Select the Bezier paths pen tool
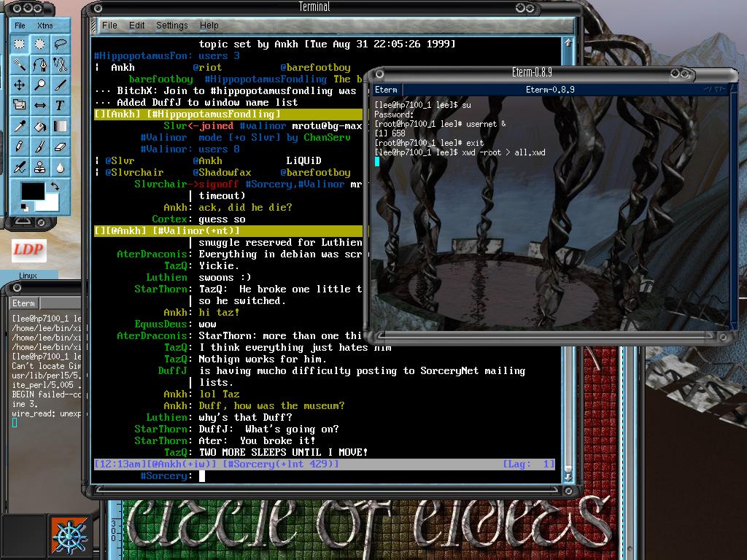 coord(40,64)
